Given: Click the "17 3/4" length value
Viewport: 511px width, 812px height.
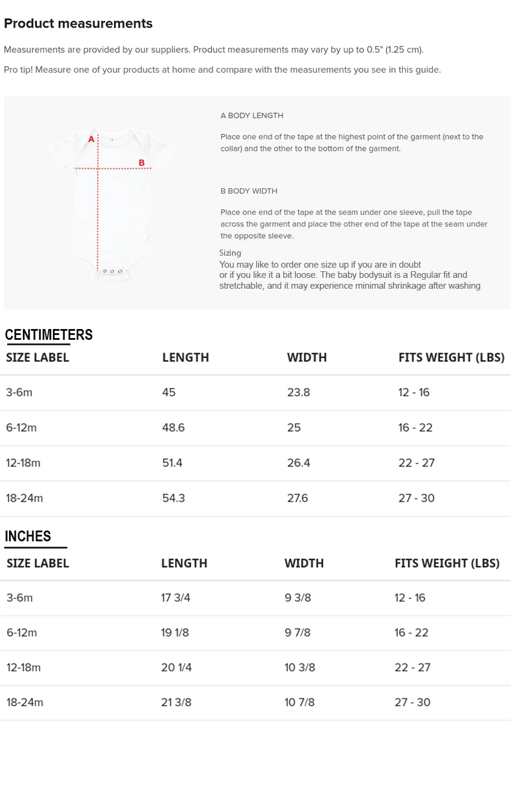Looking at the screenshot, I should pyautogui.click(x=176, y=598).
